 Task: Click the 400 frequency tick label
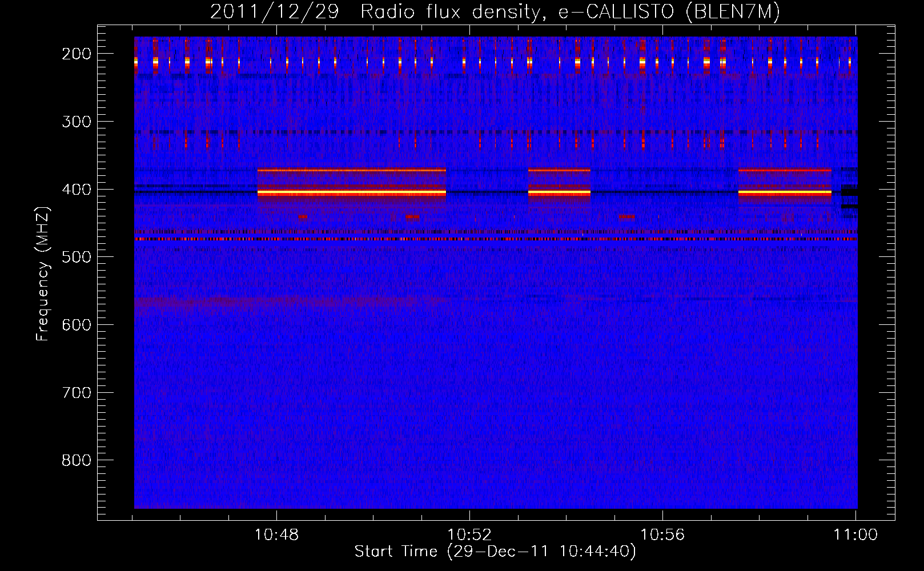77,190
